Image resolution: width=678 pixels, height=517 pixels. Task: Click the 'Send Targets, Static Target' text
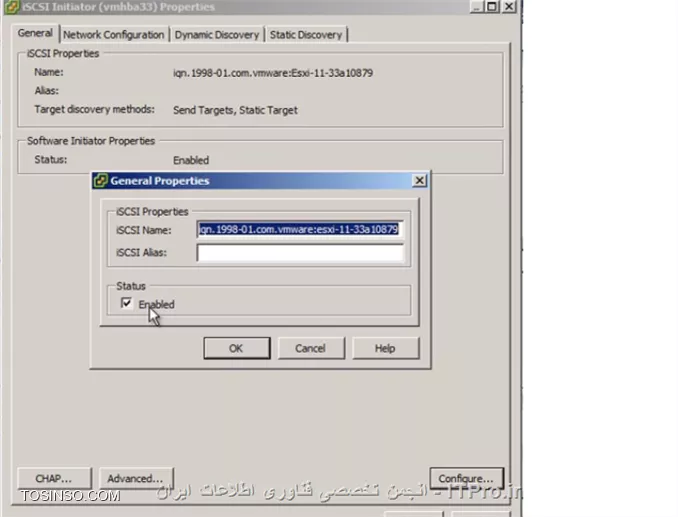click(235, 110)
